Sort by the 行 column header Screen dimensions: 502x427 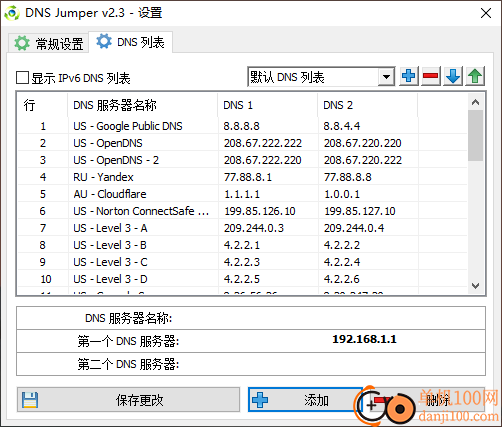pos(43,105)
